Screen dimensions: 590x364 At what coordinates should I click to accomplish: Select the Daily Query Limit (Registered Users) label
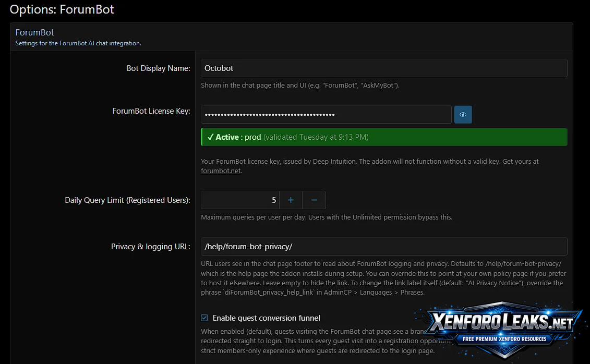click(x=127, y=200)
